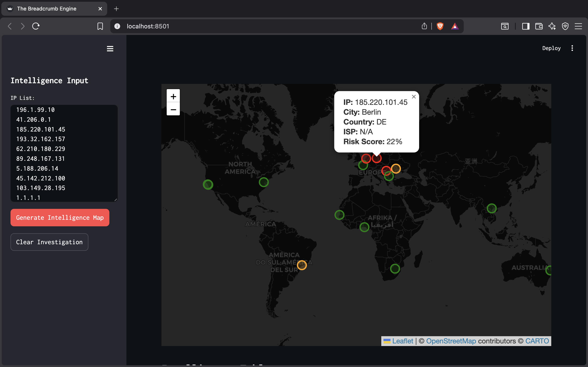The height and width of the screenshot is (367, 588).
Task: Zoom in on the map
Action: point(173,96)
